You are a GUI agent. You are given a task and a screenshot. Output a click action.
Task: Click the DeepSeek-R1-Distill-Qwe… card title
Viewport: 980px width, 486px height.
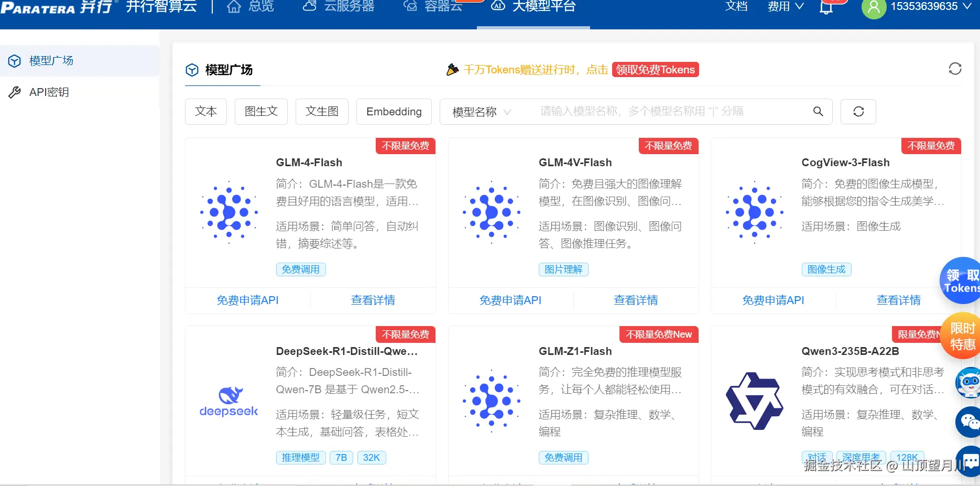tap(347, 351)
